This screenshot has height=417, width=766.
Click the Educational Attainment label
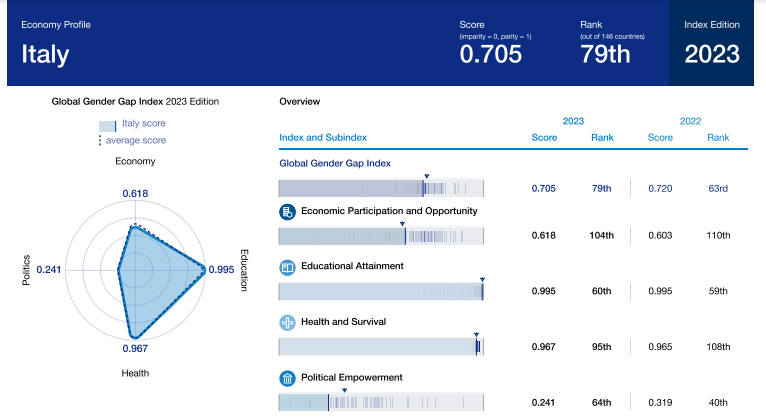click(x=351, y=266)
